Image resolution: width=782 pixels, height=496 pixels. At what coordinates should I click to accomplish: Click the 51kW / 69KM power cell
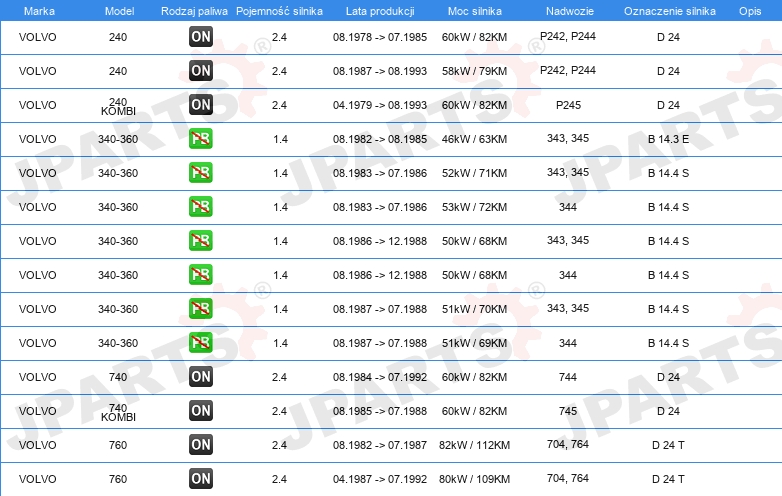point(474,343)
